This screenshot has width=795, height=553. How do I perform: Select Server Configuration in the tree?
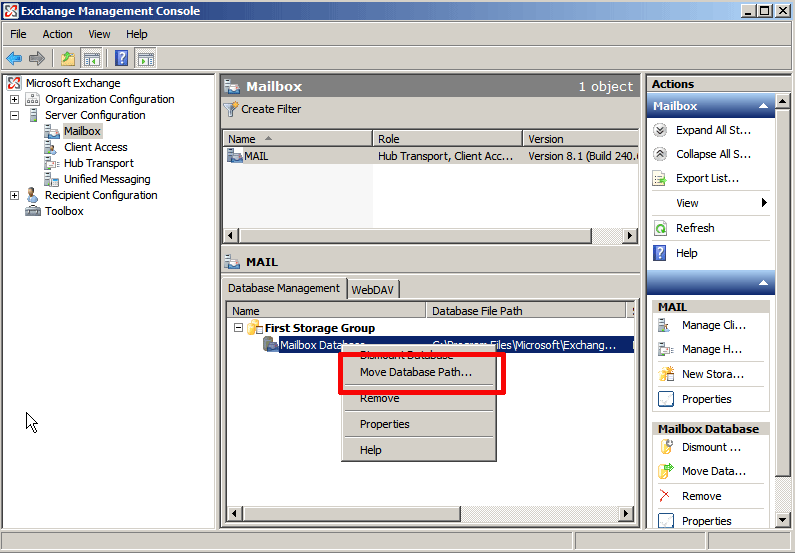(95, 116)
